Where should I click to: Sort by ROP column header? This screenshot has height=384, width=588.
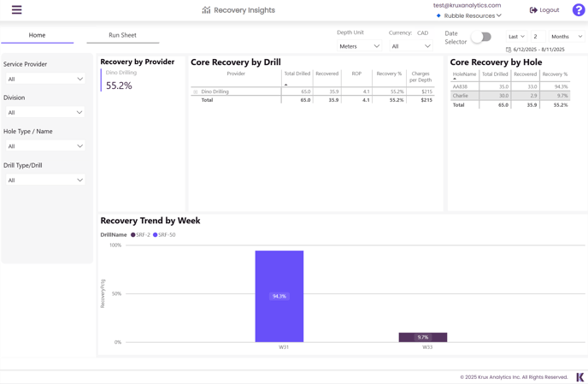pos(356,74)
